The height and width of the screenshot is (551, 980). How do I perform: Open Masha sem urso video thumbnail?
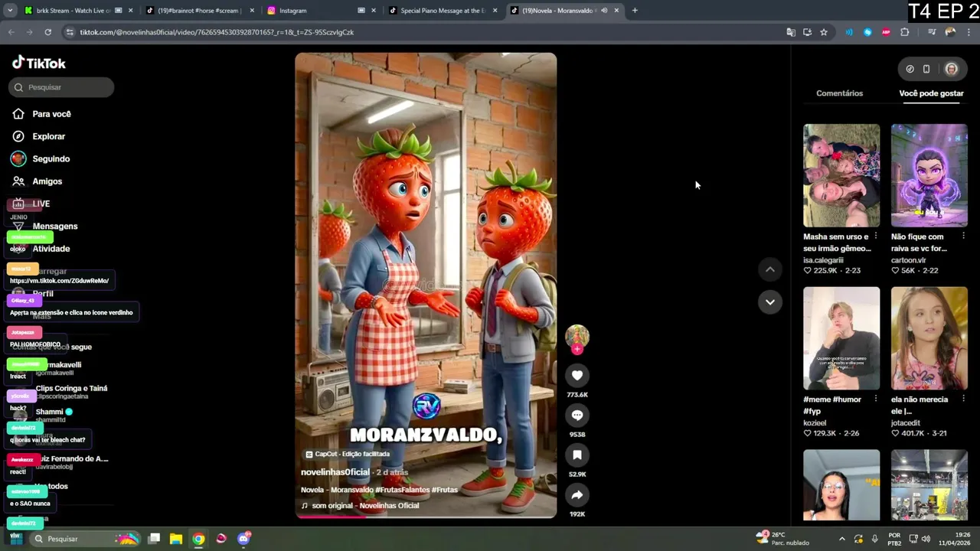pyautogui.click(x=841, y=175)
